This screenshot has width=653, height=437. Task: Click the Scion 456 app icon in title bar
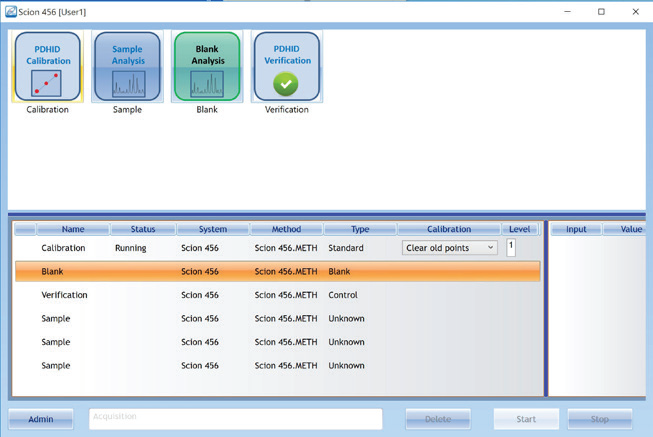10,12
